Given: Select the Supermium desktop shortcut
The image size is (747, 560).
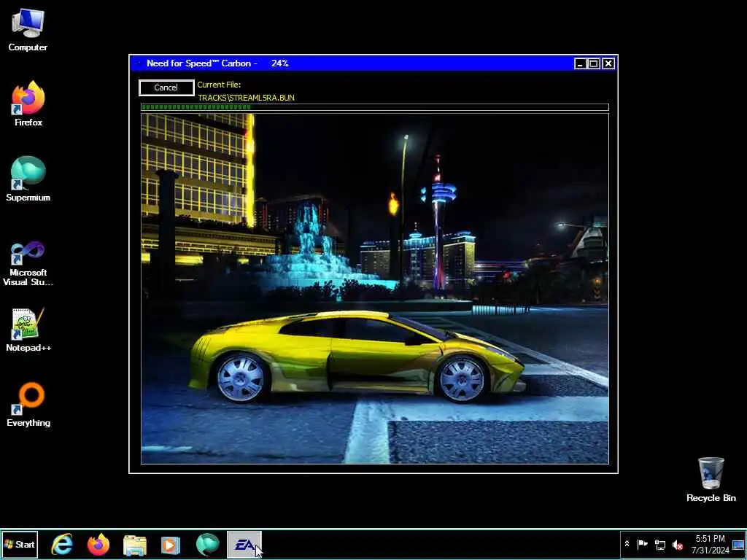Looking at the screenshot, I should pyautogui.click(x=28, y=179).
